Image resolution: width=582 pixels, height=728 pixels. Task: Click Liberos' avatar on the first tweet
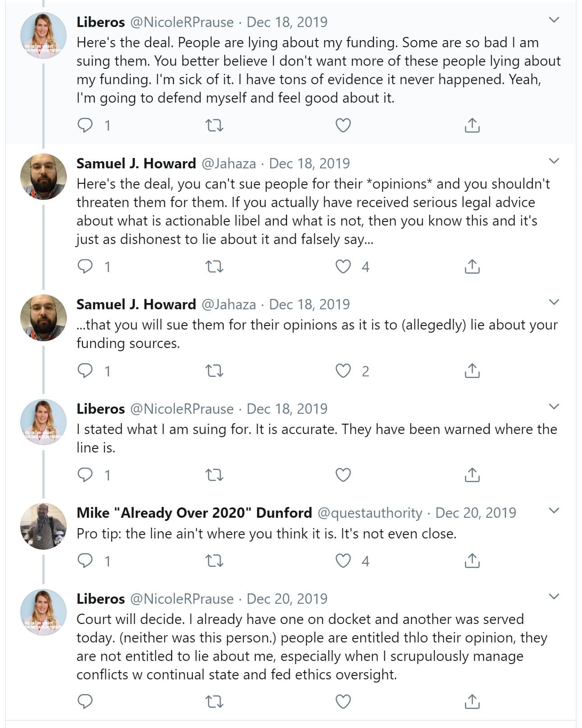43,36
